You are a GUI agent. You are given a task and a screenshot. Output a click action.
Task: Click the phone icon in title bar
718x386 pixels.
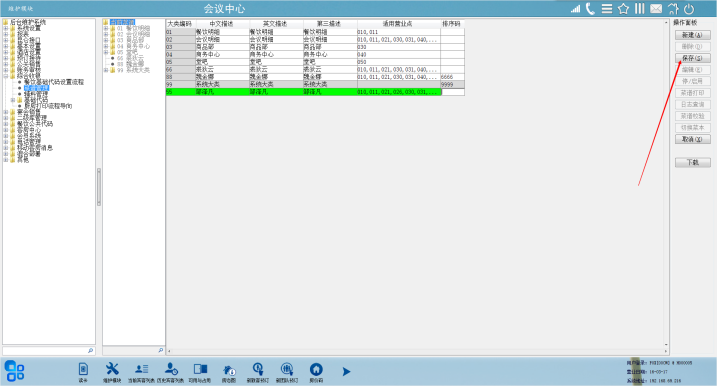pyautogui.click(x=590, y=9)
